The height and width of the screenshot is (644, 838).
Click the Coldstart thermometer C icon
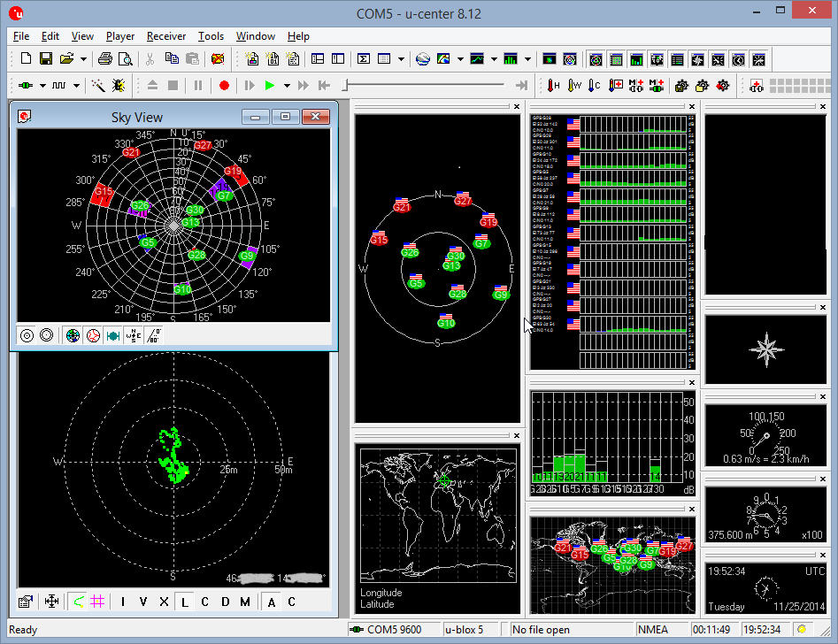point(595,86)
